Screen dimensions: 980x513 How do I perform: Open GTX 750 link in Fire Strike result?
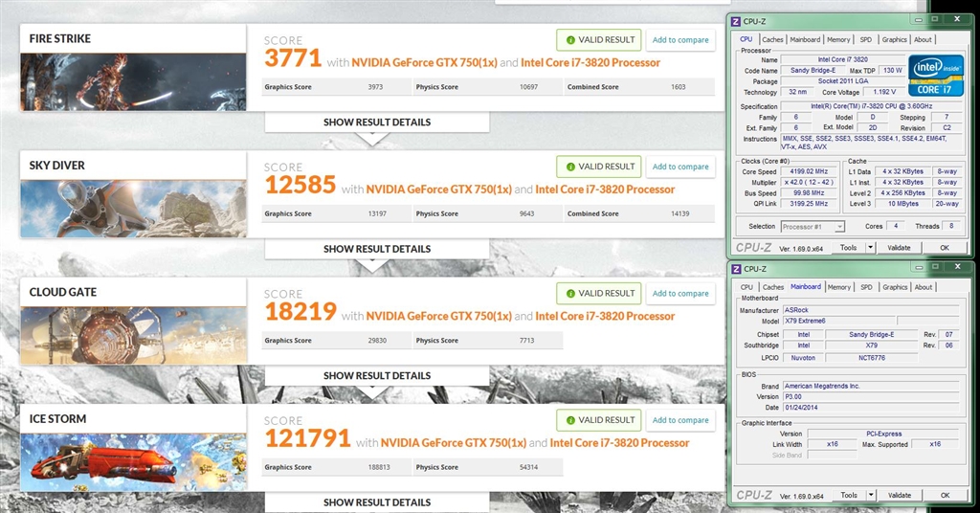click(424, 62)
